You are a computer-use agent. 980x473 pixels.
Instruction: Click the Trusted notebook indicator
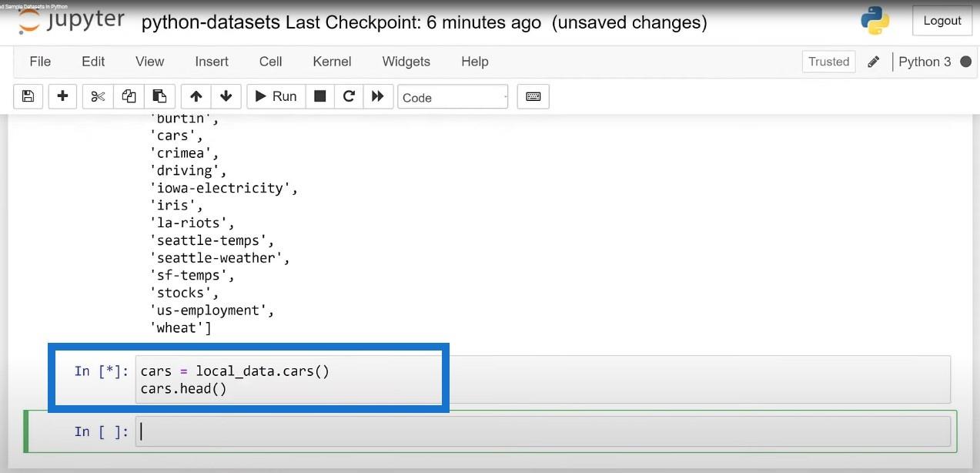point(829,62)
